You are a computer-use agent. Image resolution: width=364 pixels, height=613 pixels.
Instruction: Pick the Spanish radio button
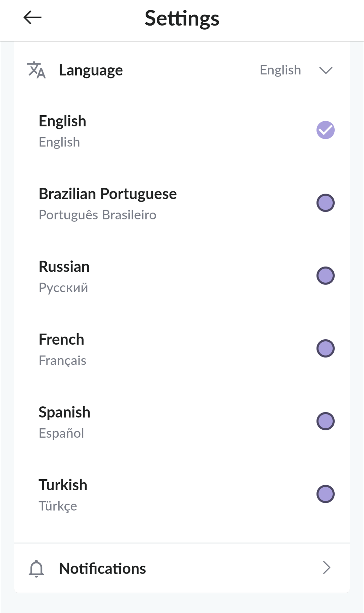[325, 421]
